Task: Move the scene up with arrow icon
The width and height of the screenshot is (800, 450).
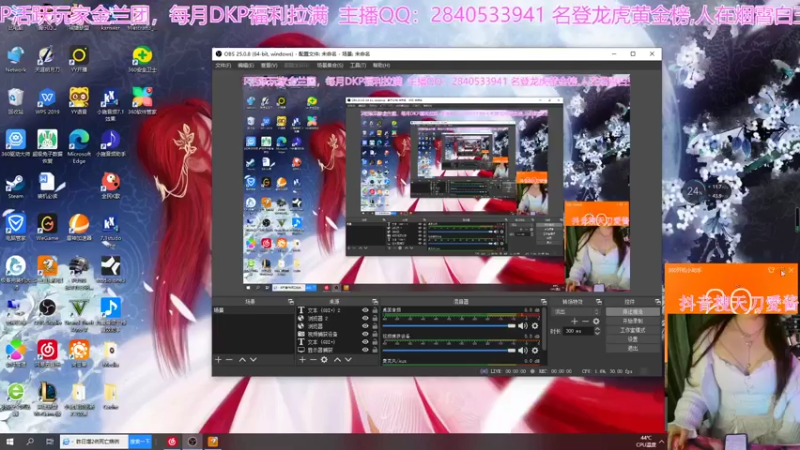Action: pyautogui.click(x=242, y=360)
